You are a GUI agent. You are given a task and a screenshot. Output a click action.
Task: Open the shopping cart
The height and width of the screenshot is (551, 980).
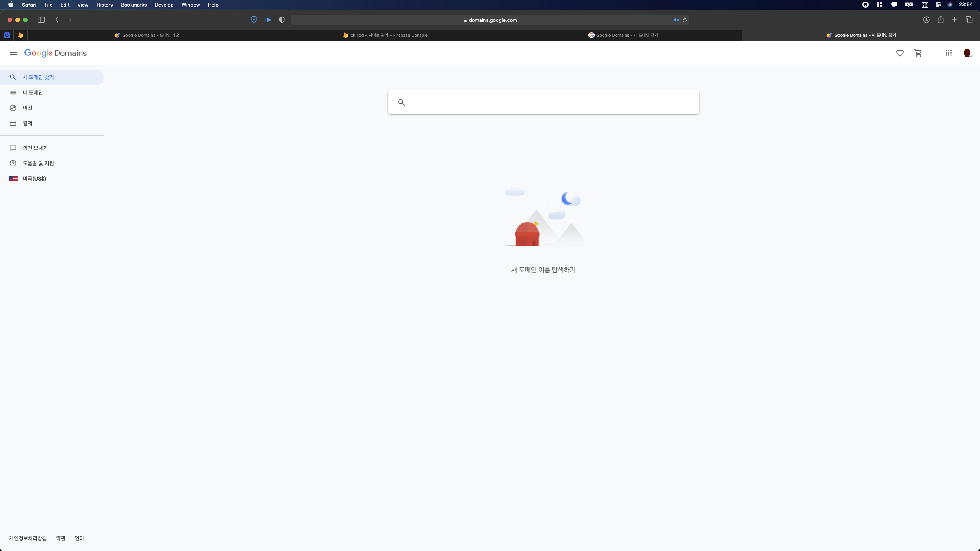[918, 53]
